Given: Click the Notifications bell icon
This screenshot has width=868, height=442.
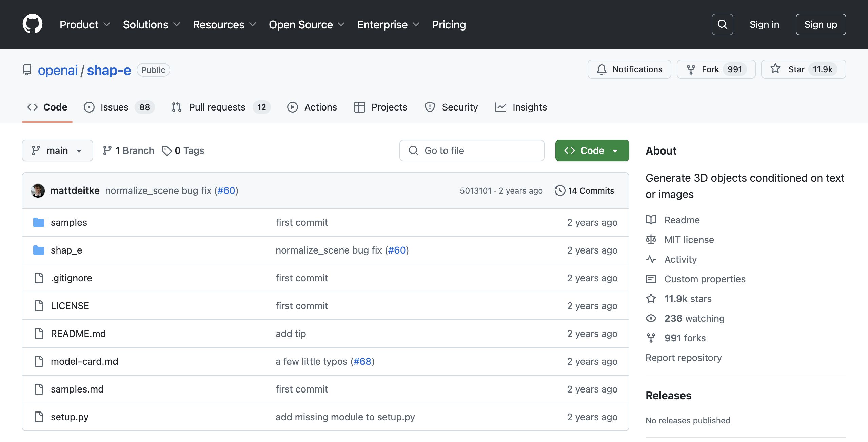Looking at the screenshot, I should [602, 69].
